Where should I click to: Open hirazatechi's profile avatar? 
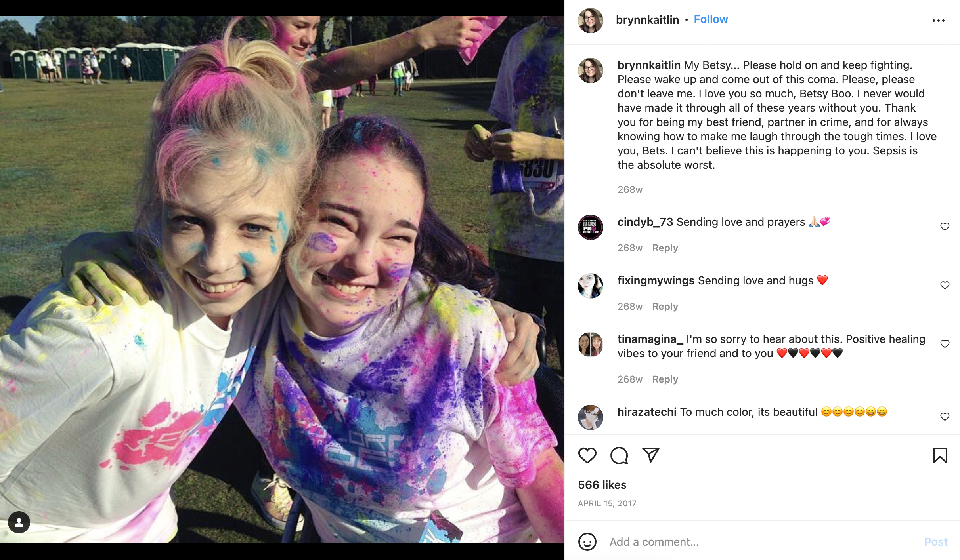[x=590, y=417]
